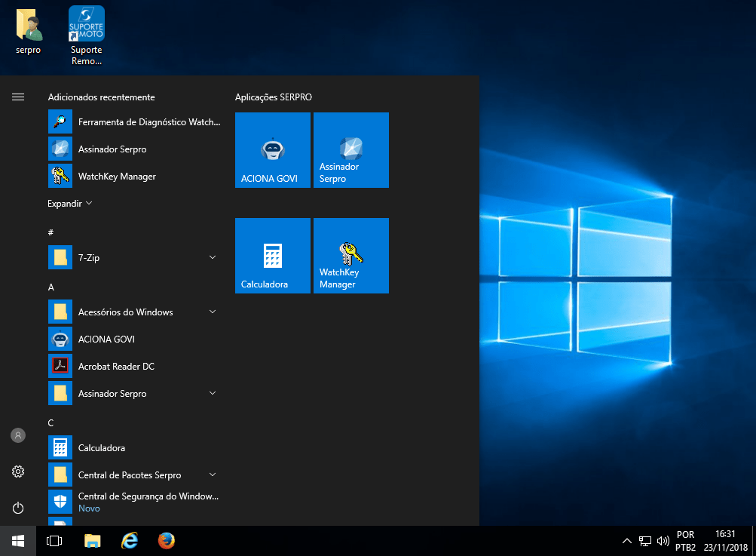This screenshot has height=556, width=756.
Task: Open the Calculadora tile
Action: point(272,256)
